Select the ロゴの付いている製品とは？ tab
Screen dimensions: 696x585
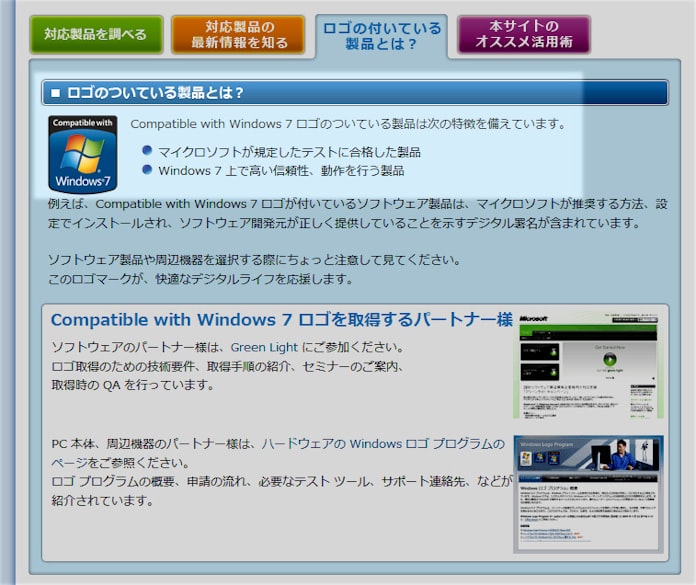coord(380,35)
